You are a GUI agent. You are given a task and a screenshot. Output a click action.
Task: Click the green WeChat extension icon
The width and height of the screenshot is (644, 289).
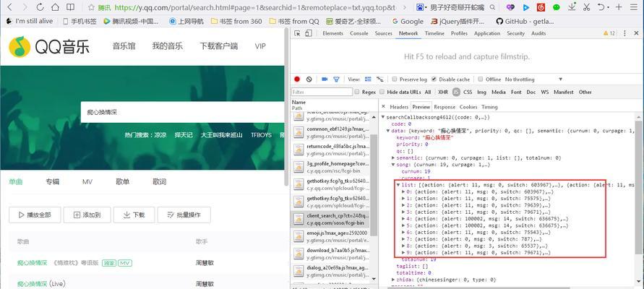pyautogui.click(x=556, y=7)
